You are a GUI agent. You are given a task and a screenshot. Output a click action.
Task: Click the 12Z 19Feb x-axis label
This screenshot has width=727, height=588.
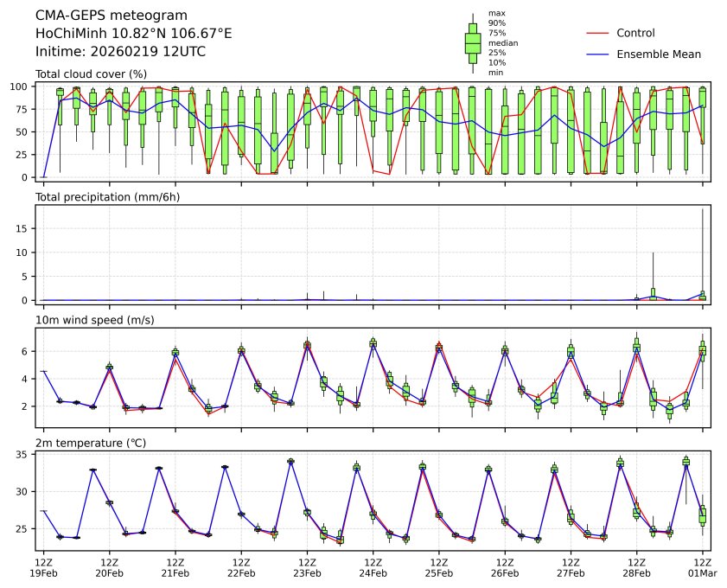point(43,566)
